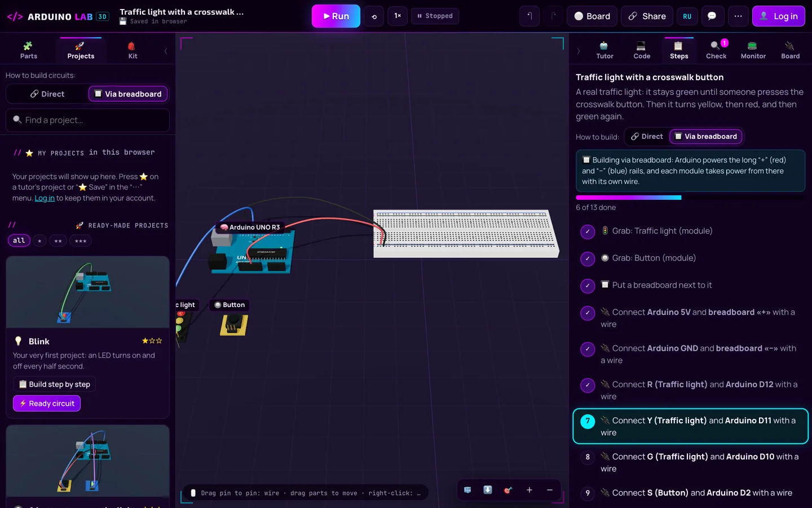Open the Tutor panel tab
The height and width of the screenshot is (508, 812).
click(x=604, y=50)
